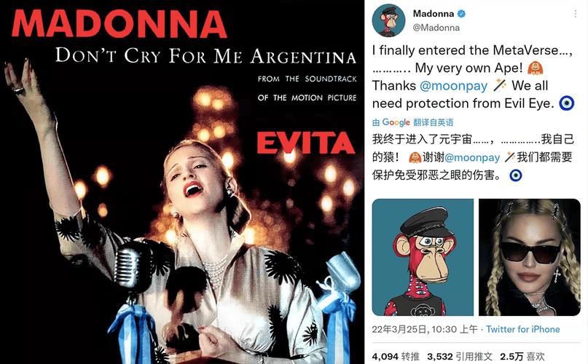Viewport: 588px width, 364px height.
Task: Click the Google translated-from-English label
Action: (412, 122)
